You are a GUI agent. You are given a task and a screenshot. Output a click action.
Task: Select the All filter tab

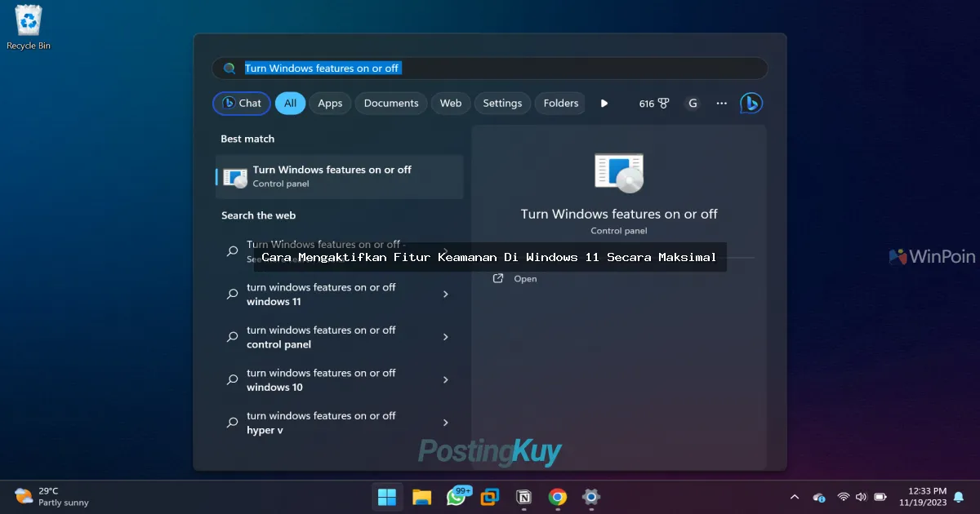point(290,104)
